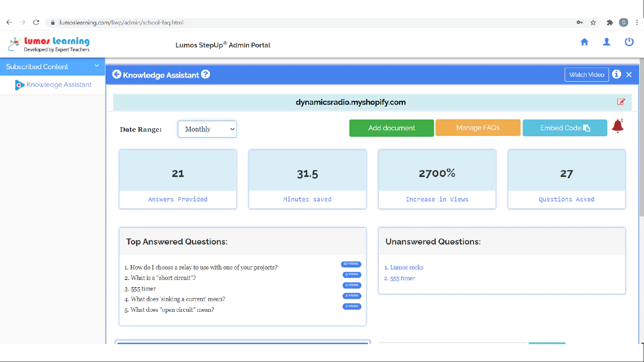Click '555 timer' in Top Answered Questions
644x362 pixels.
(143, 289)
